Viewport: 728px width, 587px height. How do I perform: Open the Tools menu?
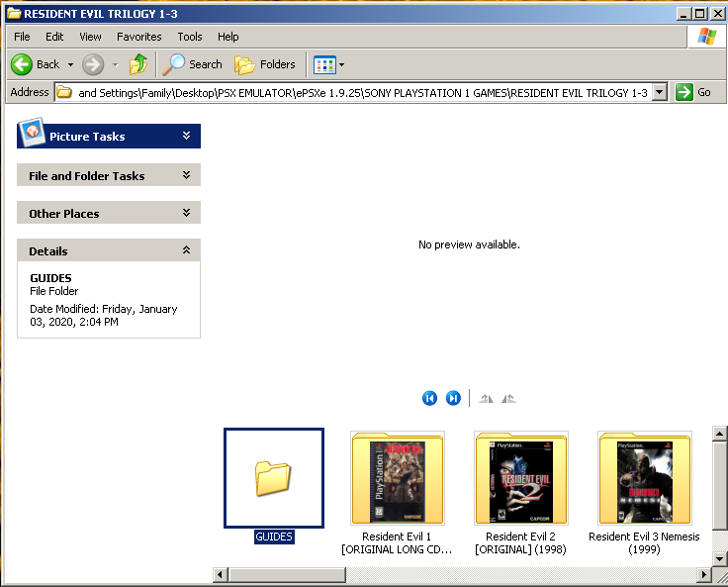[x=190, y=37]
